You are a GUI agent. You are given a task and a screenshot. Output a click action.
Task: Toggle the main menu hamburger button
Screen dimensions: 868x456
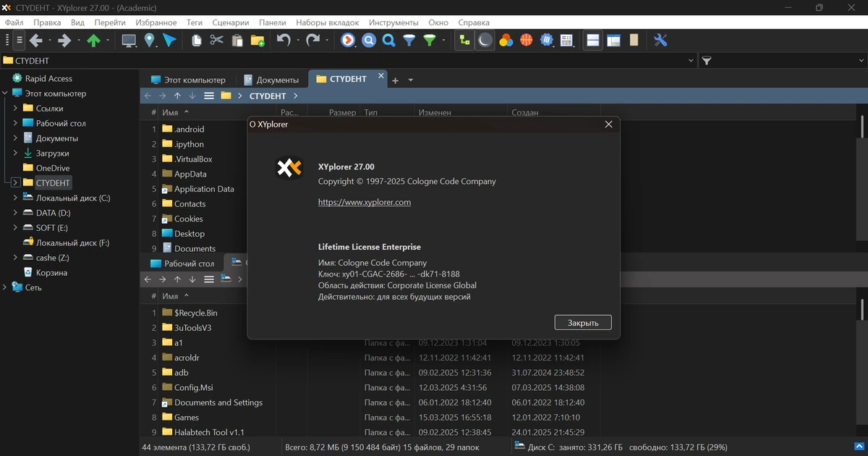pyautogui.click(x=20, y=41)
